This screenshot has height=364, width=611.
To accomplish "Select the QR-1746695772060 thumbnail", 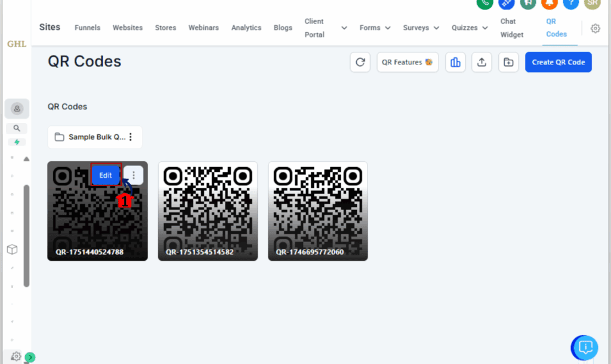I will click(x=317, y=211).
